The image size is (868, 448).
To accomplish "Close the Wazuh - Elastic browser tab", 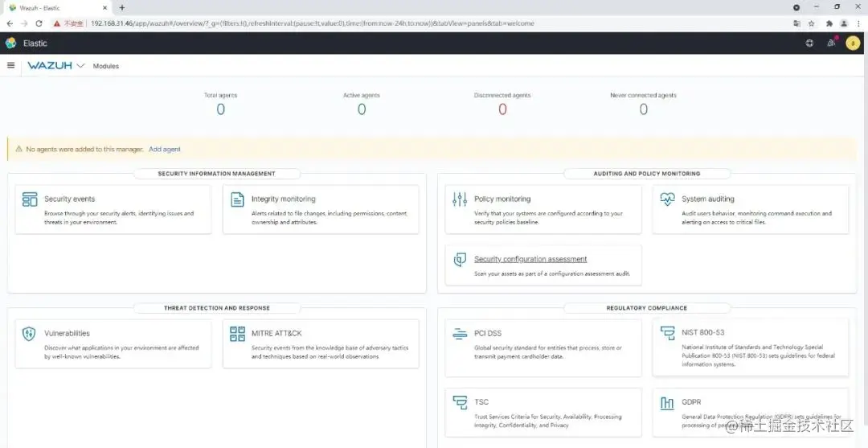I will [105, 8].
